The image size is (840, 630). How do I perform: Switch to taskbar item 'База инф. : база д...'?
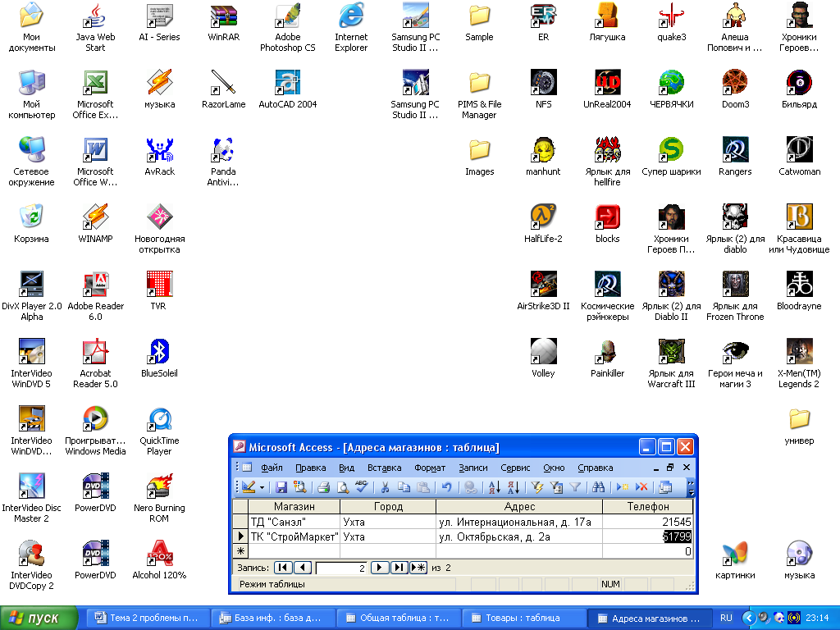(272, 619)
